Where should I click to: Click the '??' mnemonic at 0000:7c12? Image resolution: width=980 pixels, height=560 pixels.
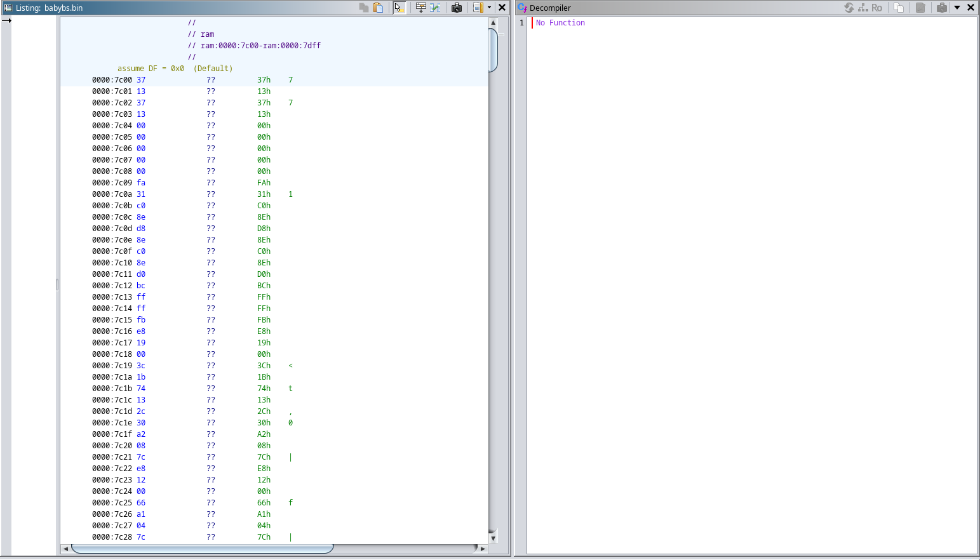coord(211,286)
